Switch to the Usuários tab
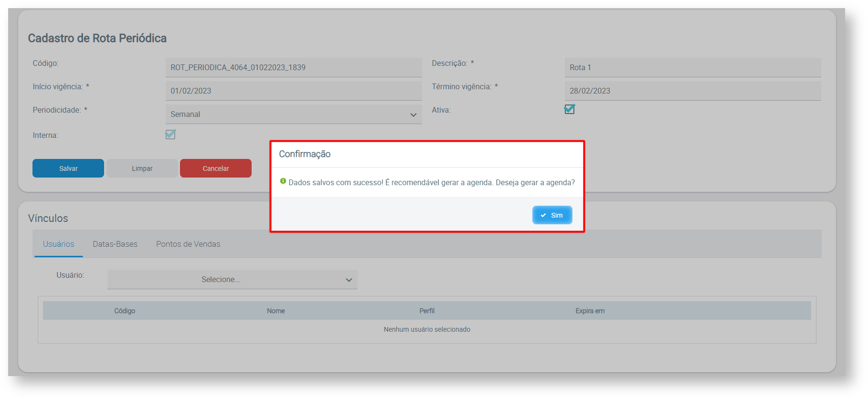This screenshot has height=399, width=868. click(x=59, y=244)
